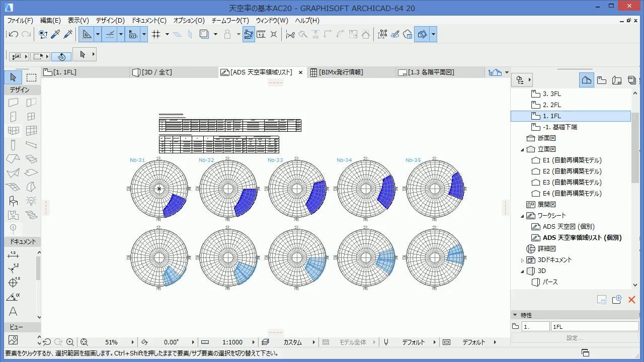Click the Undo arrow icon

14,34
